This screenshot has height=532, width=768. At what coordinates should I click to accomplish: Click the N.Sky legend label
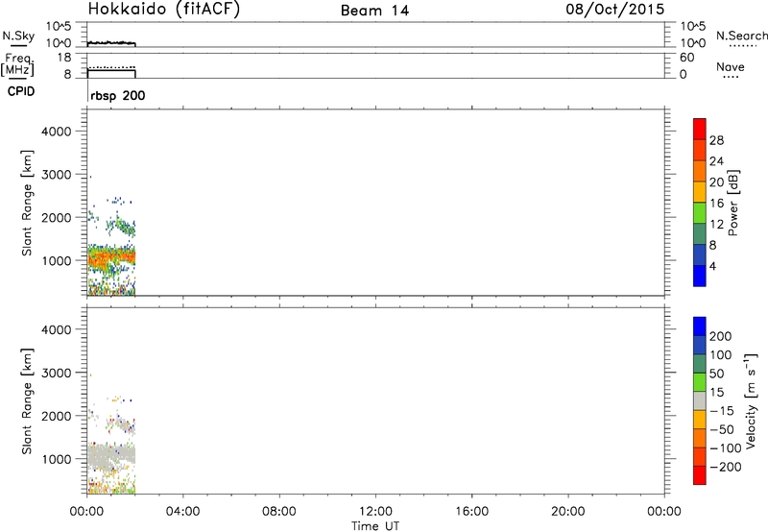[x=18, y=36]
